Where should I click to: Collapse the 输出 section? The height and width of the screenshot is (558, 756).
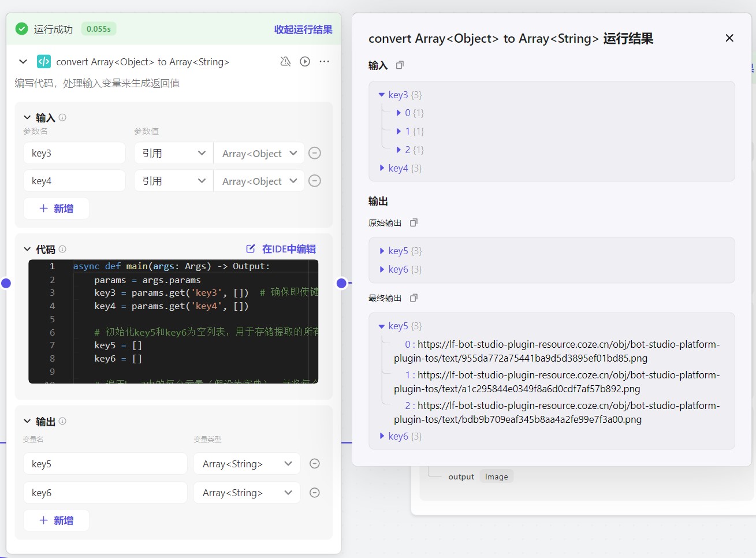click(x=27, y=421)
